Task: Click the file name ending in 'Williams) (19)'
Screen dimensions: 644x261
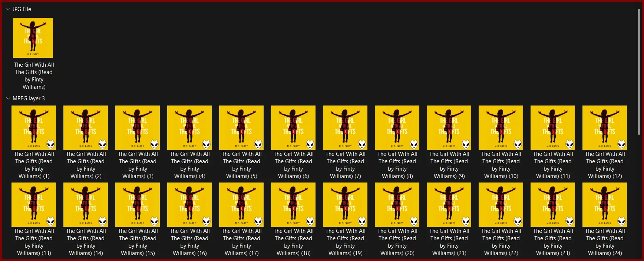Action: (x=346, y=242)
